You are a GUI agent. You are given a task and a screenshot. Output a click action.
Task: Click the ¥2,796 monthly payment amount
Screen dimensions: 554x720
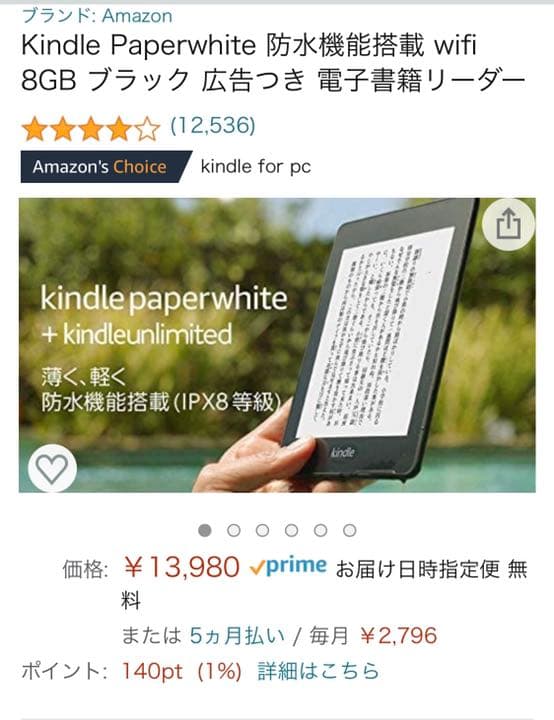tap(398, 636)
